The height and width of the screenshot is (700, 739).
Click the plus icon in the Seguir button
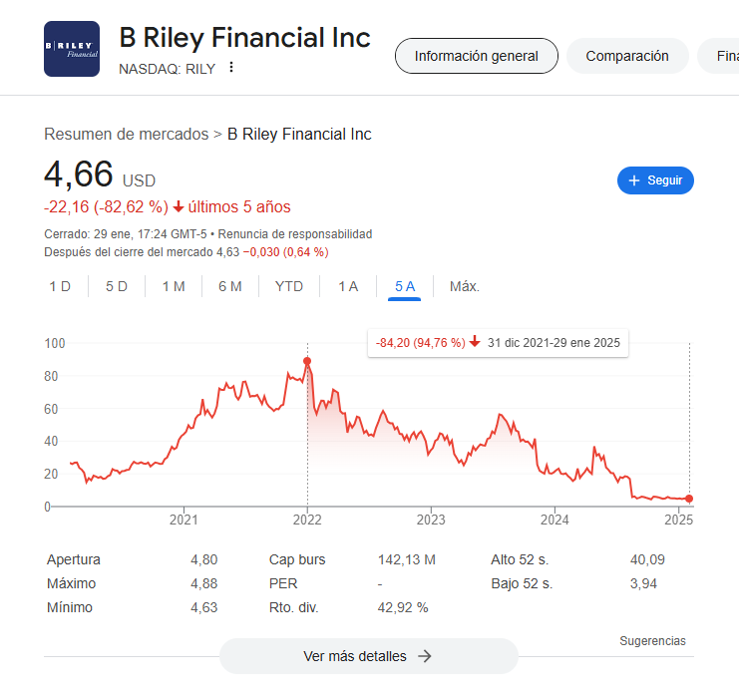click(633, 180)
